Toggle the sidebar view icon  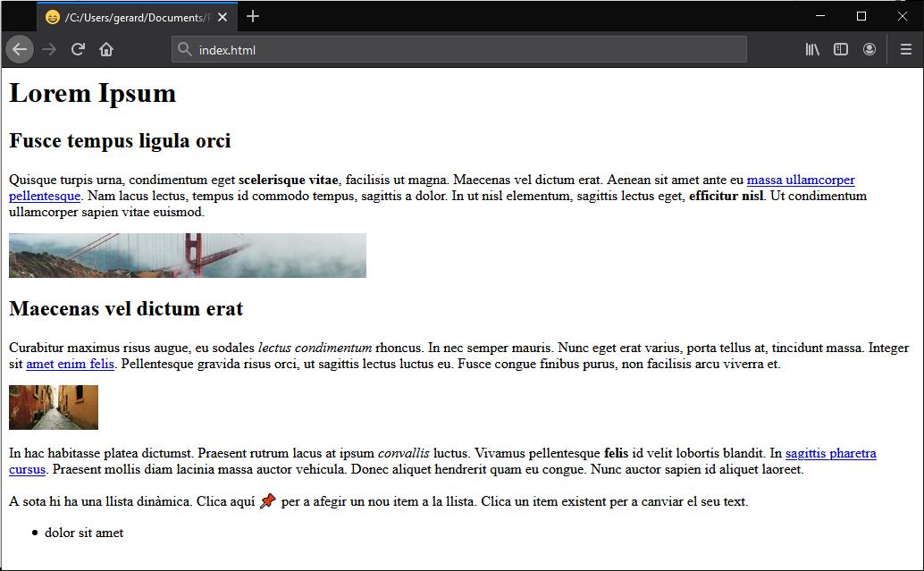(841, 50)
